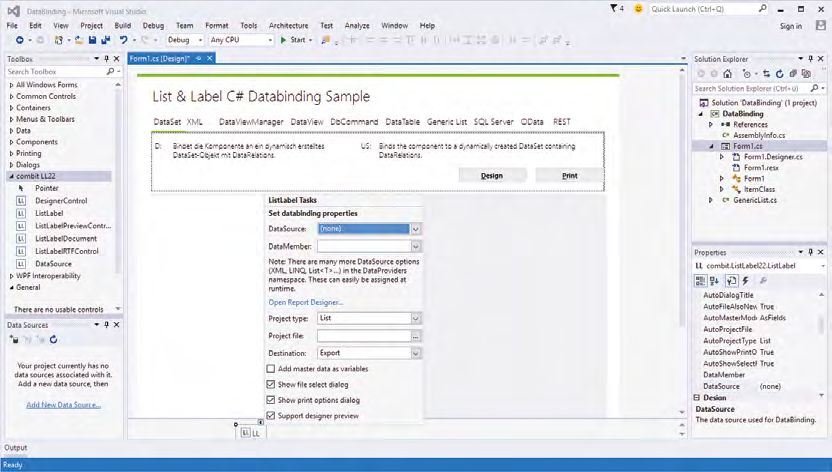Expand Form1.Designer.cs node
Screen dimensions: 832x472
(722, 157)
